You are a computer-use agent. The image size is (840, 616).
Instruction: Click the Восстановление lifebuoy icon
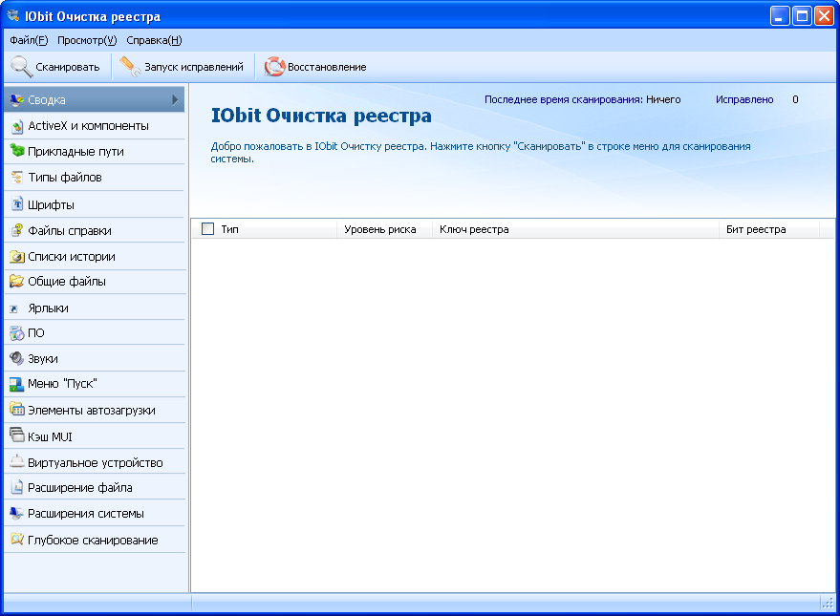tap(275, 67)
